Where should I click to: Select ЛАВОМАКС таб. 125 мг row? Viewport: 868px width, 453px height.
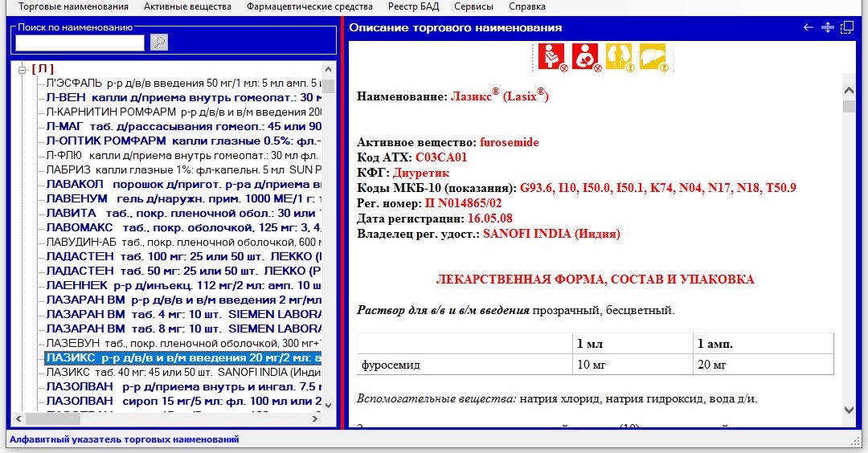click(x=183, y=227)
